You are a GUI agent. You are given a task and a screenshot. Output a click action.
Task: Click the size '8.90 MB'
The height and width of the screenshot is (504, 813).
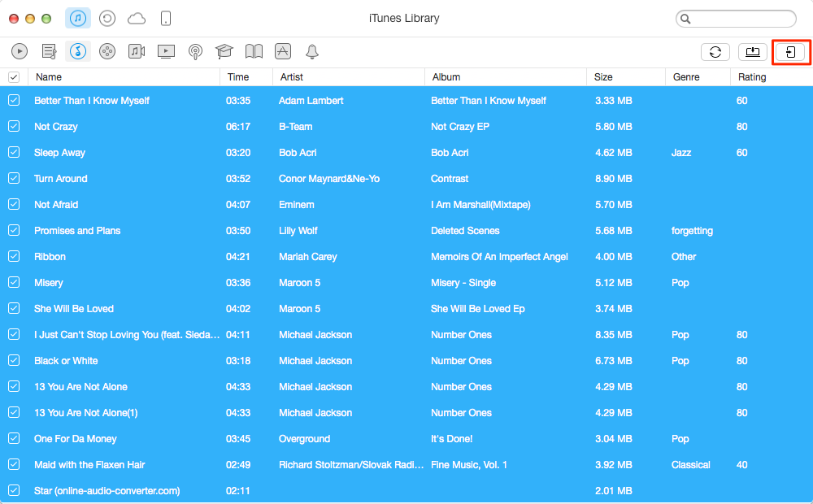[613, 178]
